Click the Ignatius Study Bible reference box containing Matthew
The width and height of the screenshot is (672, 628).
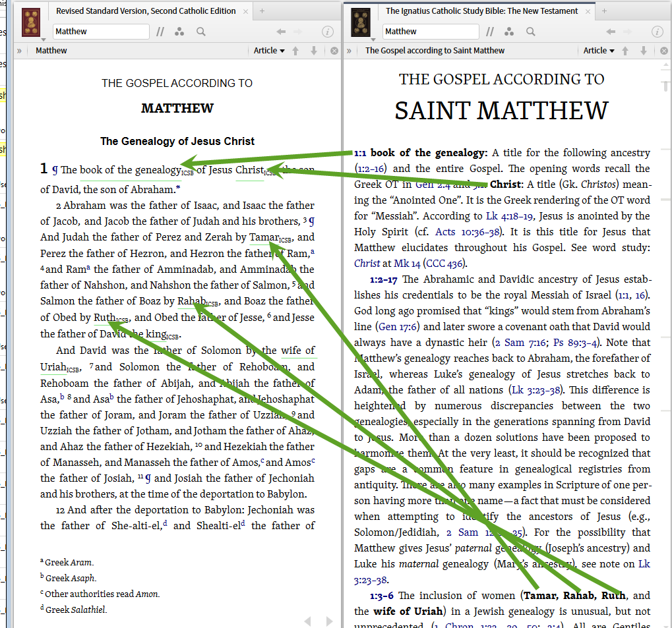tap(431, 31)
